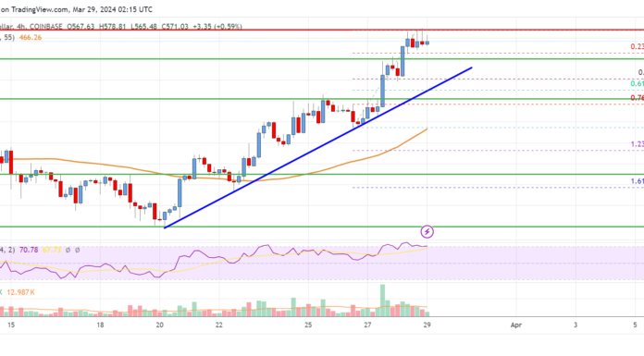
Task: Click the second ∅ symbol after RSI values
Action: [x=78, y=250]
